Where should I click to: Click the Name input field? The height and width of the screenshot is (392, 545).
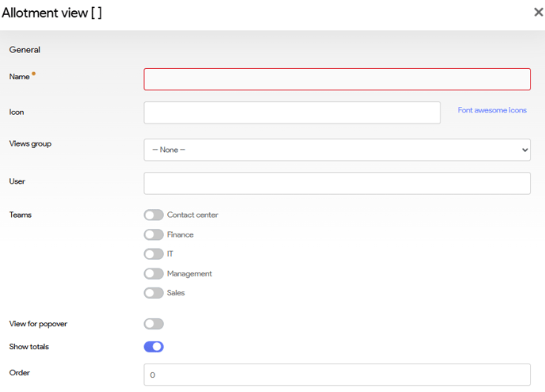click(337, 79)
